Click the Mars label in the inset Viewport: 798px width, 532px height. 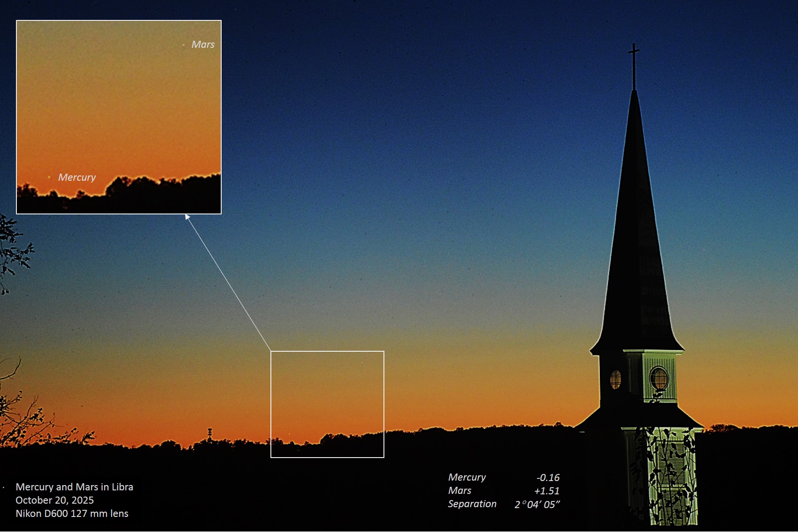point(203,44)
